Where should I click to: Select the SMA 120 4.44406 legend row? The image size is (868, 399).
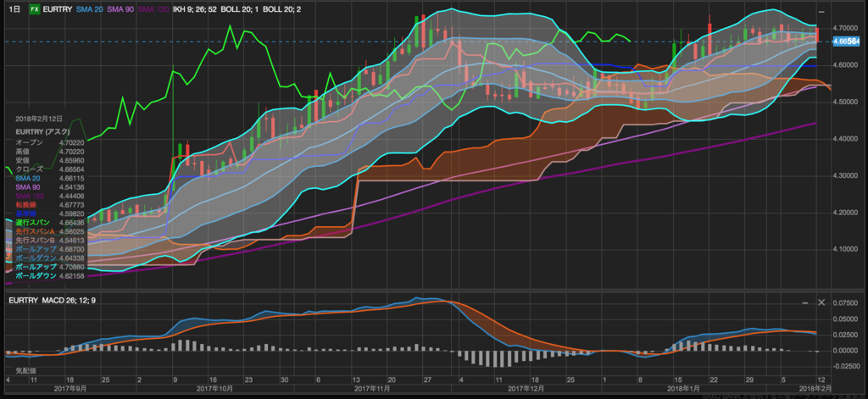(x=50, y=196)
